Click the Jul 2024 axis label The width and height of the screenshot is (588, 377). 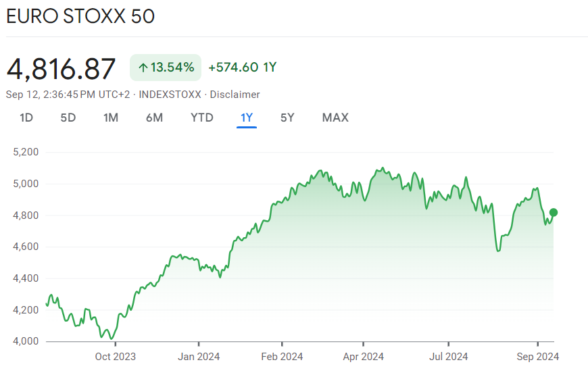449,356
